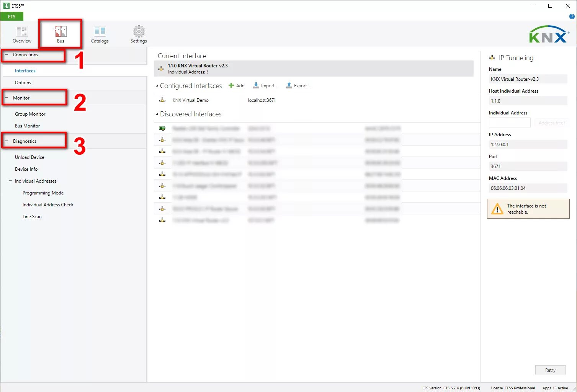Open the Overview tab icon
The image size is (577, 392).
pyautogui.click(x=22, y=31)
